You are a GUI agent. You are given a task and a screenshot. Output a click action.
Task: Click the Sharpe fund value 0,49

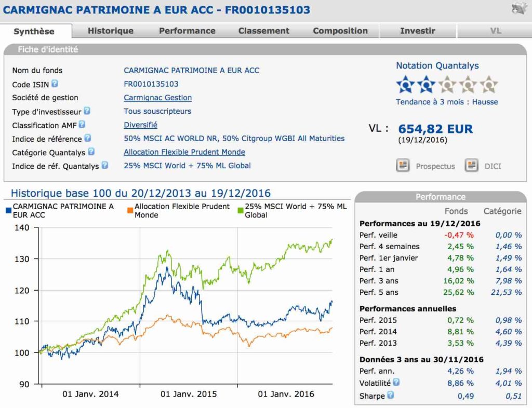click(466, 396)
